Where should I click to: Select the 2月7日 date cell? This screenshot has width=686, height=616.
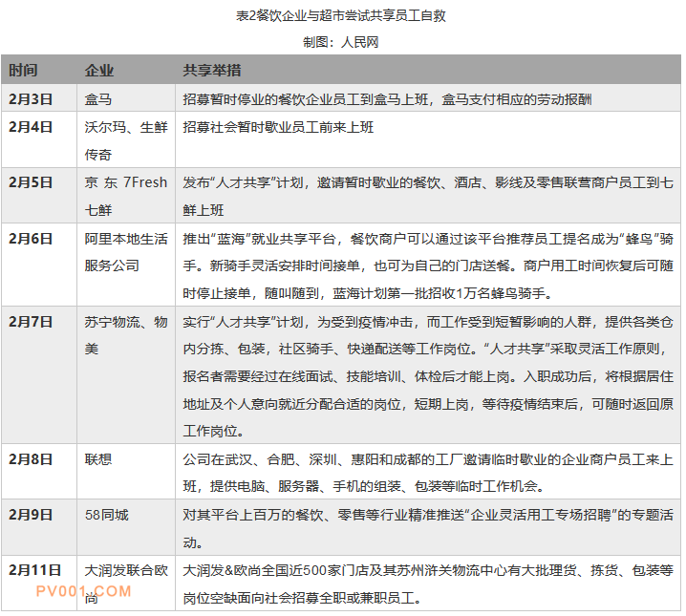click(31, 322)
